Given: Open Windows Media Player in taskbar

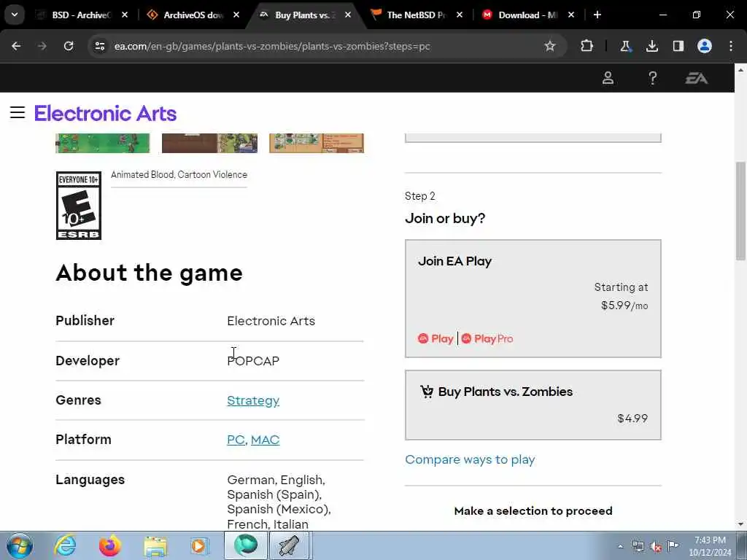Looking at the screenshot, I should tap(199, 545).
